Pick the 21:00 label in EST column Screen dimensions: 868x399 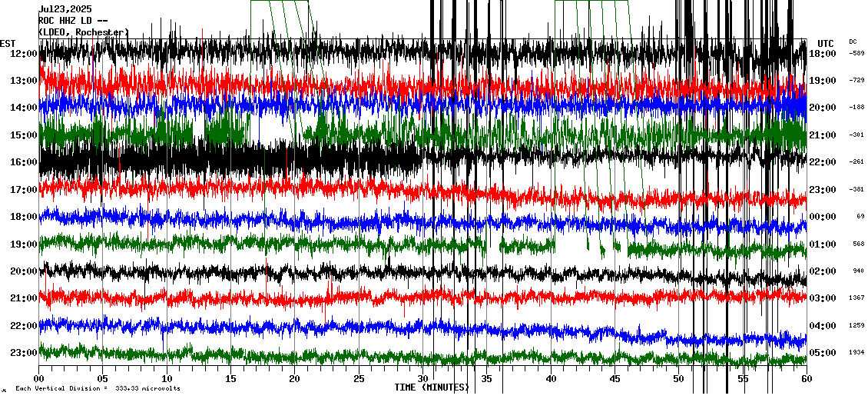tap(23, 298)
